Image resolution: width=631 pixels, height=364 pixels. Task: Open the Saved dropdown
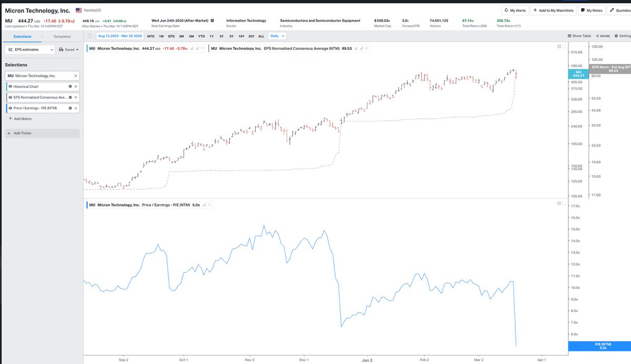pyautogui.click(x=68, y=49)
